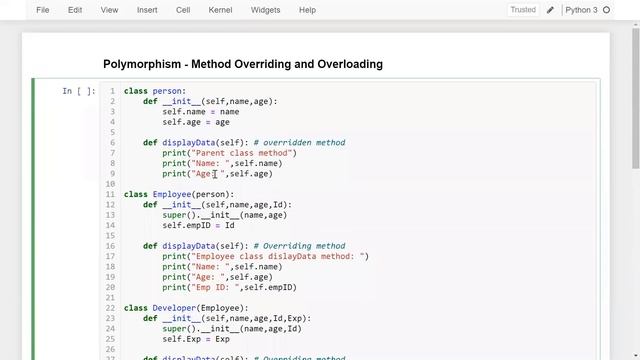
Task: Open the Help menu
Action: [307, 10]
